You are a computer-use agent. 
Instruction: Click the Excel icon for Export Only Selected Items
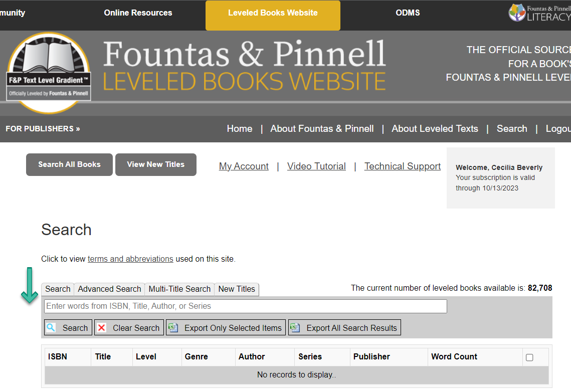[173, 328]
